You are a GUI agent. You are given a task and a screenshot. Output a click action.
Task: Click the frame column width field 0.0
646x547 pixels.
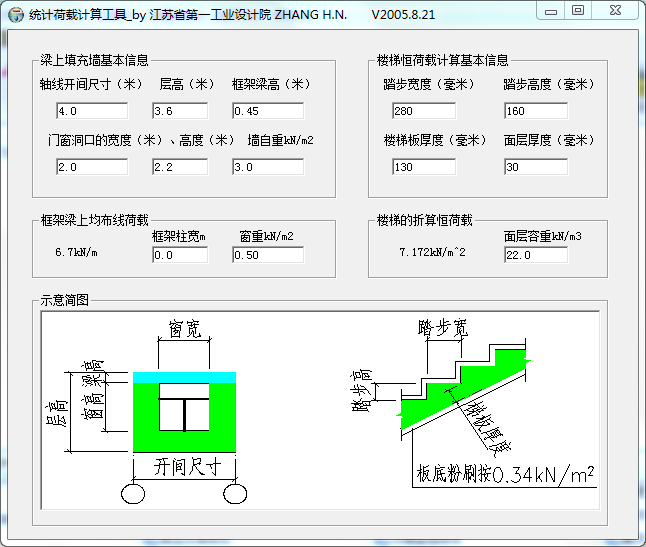tap(180, 255)
